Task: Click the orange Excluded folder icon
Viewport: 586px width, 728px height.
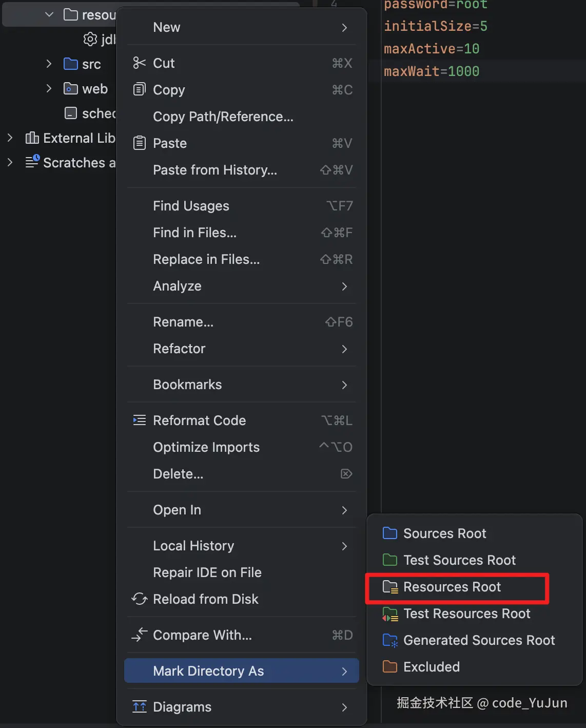Action: pyautogui.click(x=390, y=667)
